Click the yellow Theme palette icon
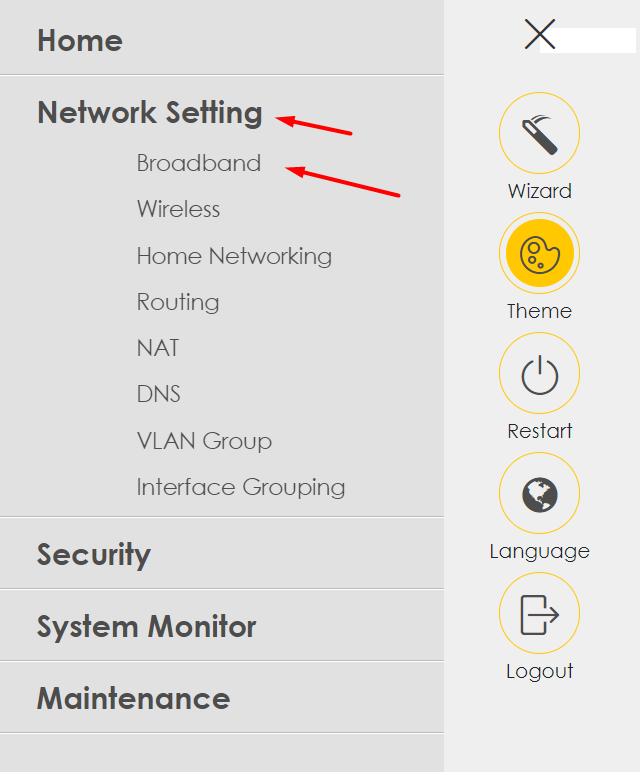Image resolution: width=640 pixels, height=772 pixels. pyautogui.click(x=540, y=253)
